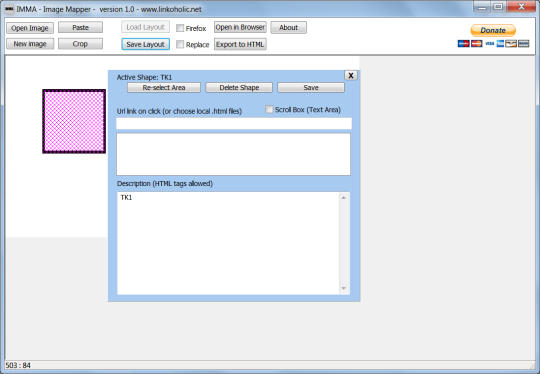The height and width of the screenshot is (374, 540).
Task: Maximize the IMMA window
Action: pos(498,7)
